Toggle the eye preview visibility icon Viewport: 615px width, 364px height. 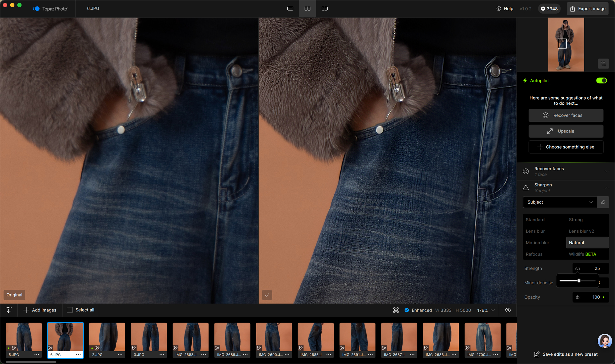tap(508, 310)
